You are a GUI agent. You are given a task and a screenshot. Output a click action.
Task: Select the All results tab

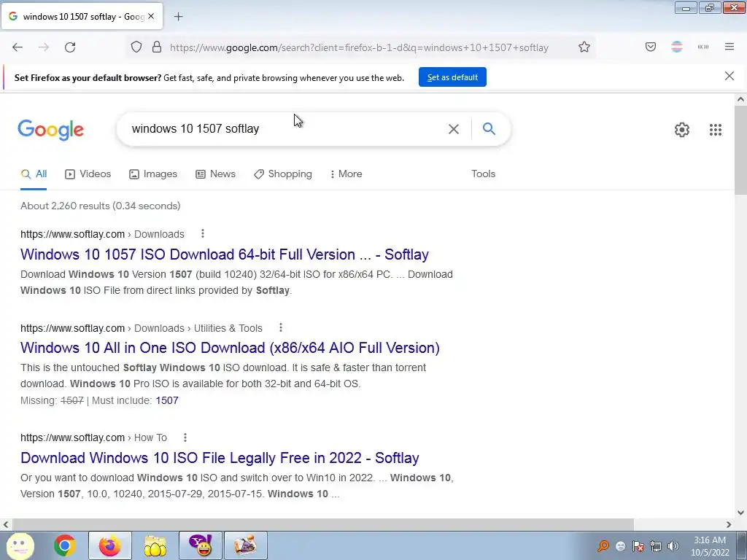tap(34, 174)
